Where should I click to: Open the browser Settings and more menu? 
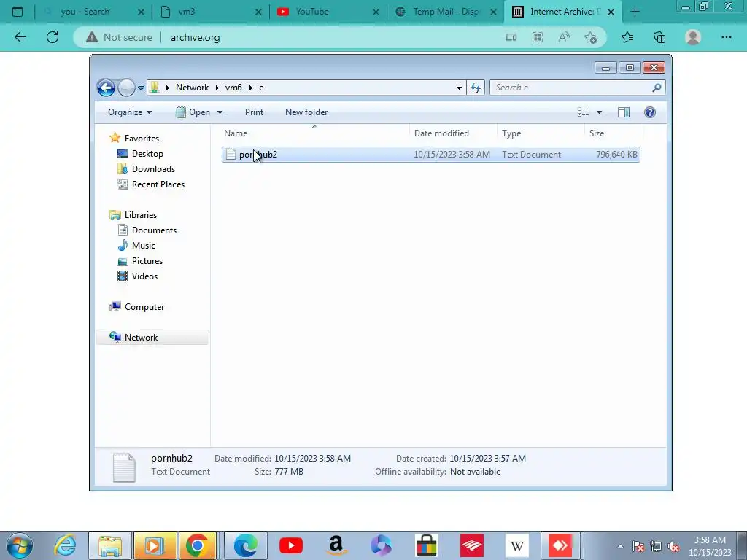[x=726, y=38]
